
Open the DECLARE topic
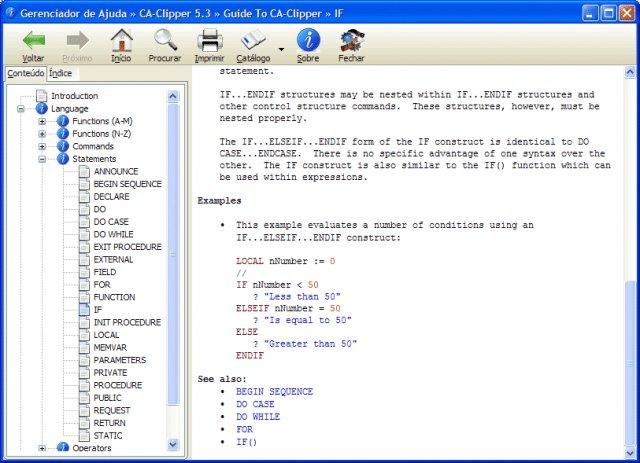click(111, 197)
